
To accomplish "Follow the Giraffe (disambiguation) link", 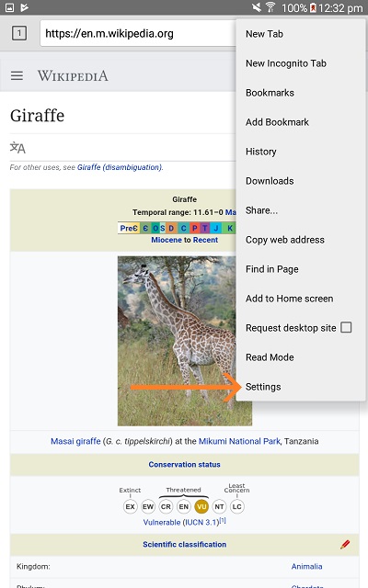I will tap(120, 167).
